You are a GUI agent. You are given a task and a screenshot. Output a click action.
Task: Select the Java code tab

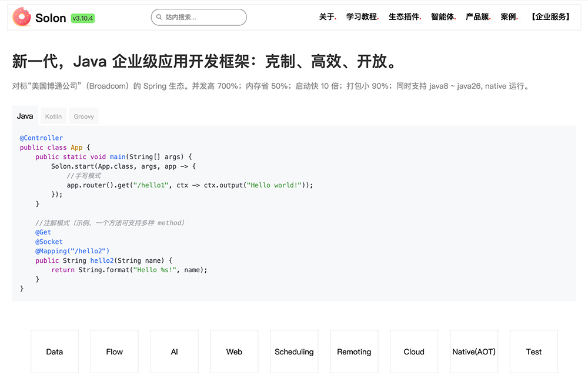(x=25, y=116)
